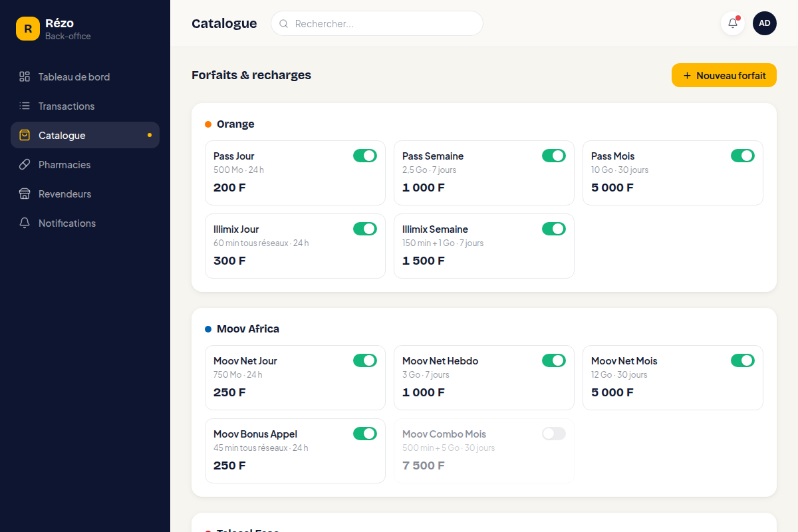The width and height of the screenshot is (798, 532).
Task: Select the Pass Semaine plan card
Action: point(484,173)
